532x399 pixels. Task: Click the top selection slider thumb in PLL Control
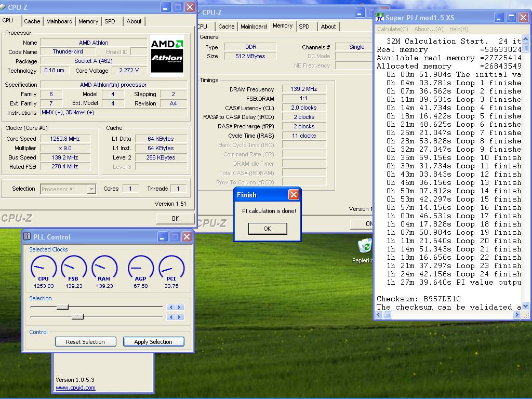click(x=62, y=307)
